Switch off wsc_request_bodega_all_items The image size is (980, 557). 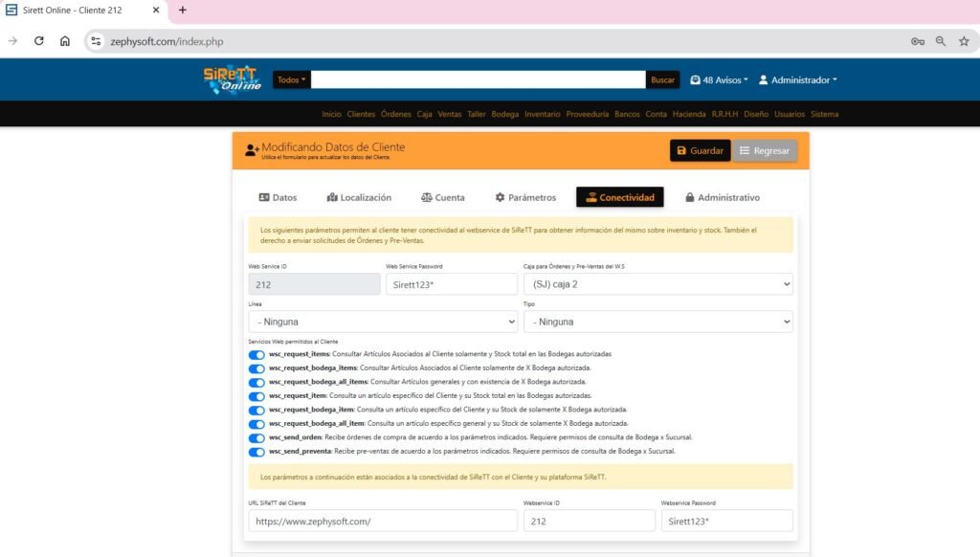click(x=256, y=382)
